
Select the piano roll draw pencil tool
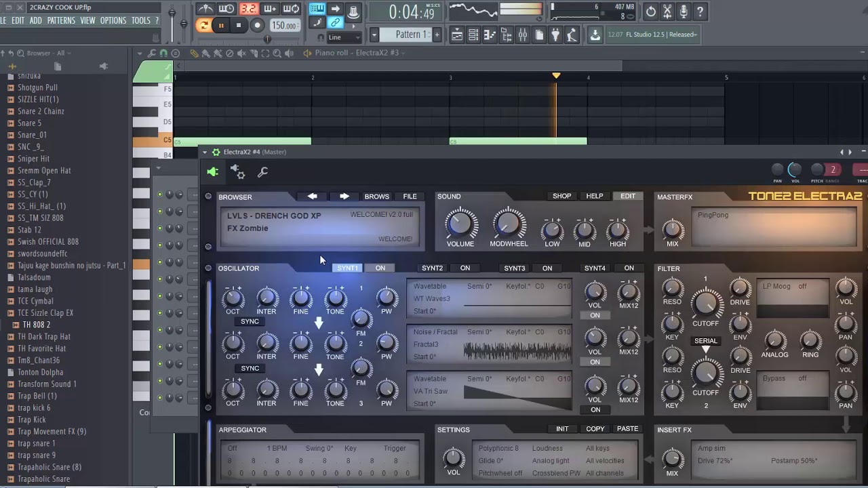[x=195, y=53]
